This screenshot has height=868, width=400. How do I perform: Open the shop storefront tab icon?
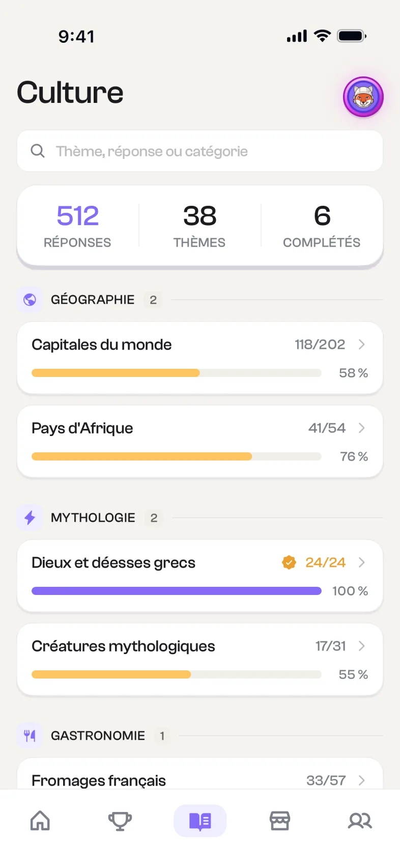click(280, 821)
